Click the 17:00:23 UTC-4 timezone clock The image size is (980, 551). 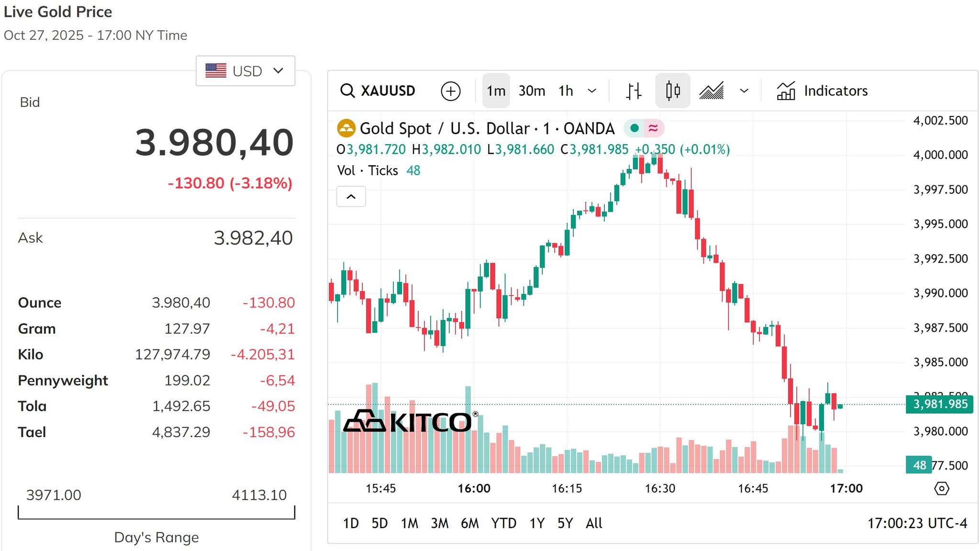pyautogui.click(x=917, y=523)
